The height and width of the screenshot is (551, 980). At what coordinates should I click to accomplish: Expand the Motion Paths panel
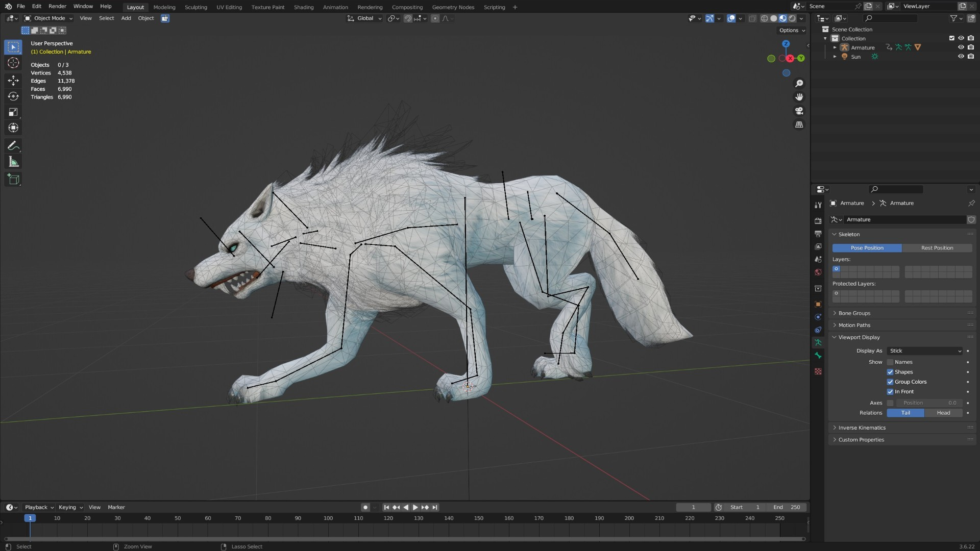(902, 325)
